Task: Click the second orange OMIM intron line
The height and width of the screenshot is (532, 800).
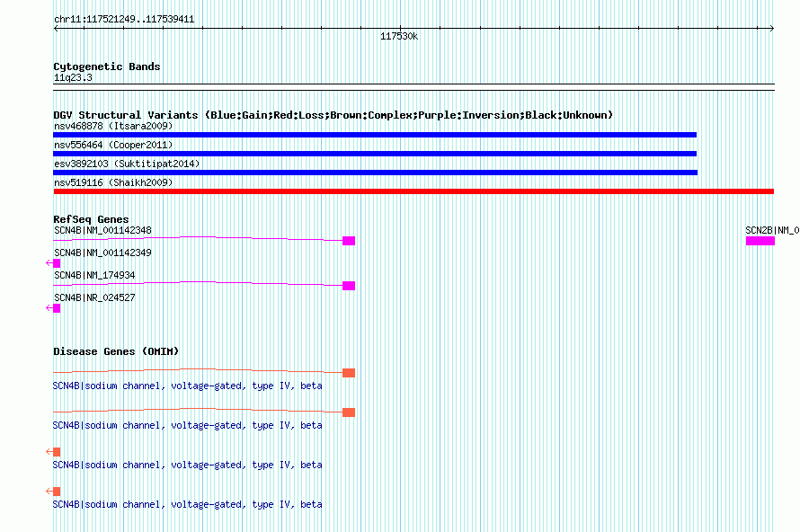Action: pyautogui.click(x=198, y=408)
